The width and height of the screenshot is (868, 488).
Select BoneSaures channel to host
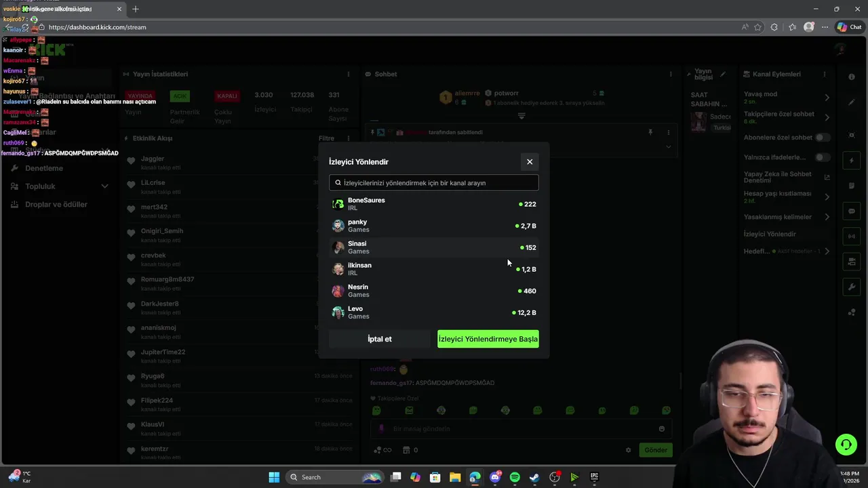(434, 204)
